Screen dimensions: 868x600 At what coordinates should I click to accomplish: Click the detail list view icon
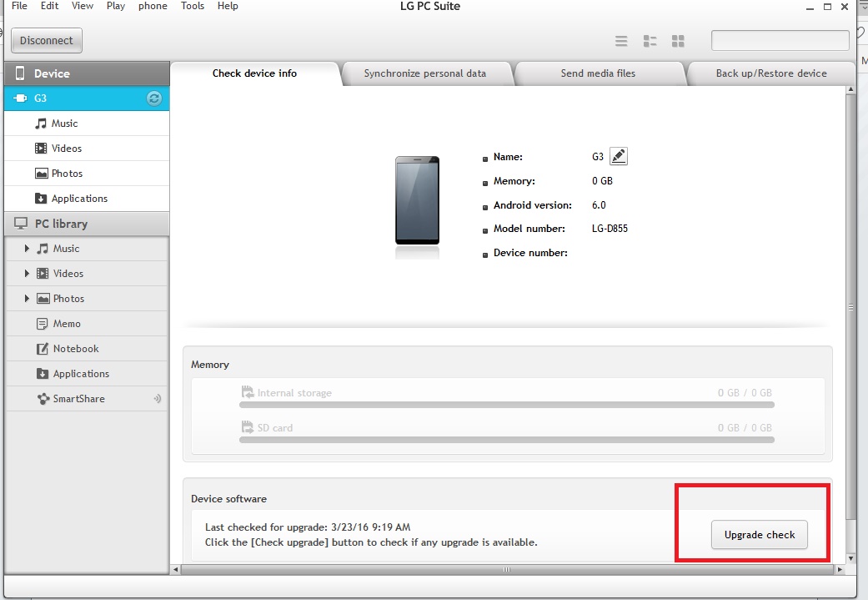click(650, 41)
